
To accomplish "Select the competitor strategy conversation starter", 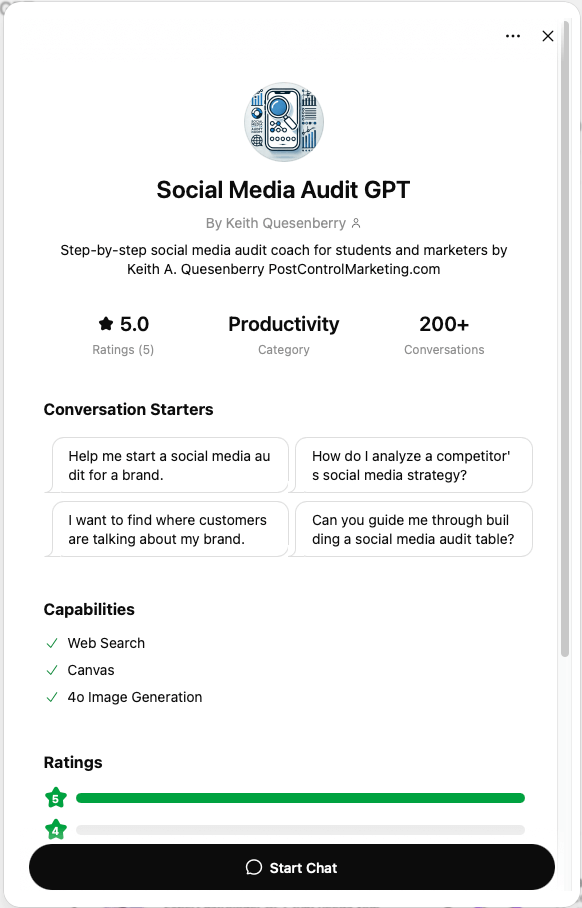I will tap(412, 465).
